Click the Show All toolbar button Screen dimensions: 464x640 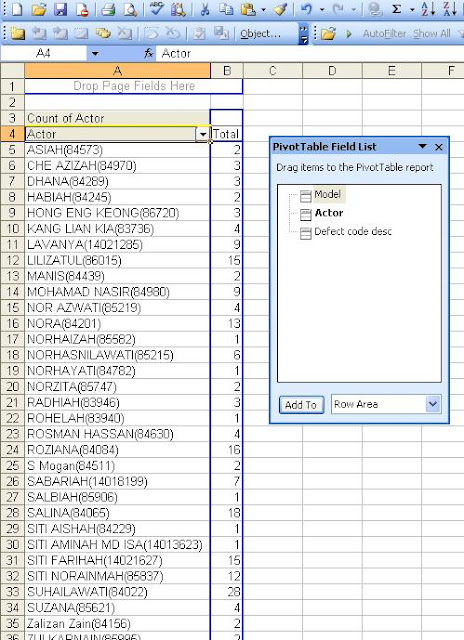pyautogui.click(x=432, y=33)
